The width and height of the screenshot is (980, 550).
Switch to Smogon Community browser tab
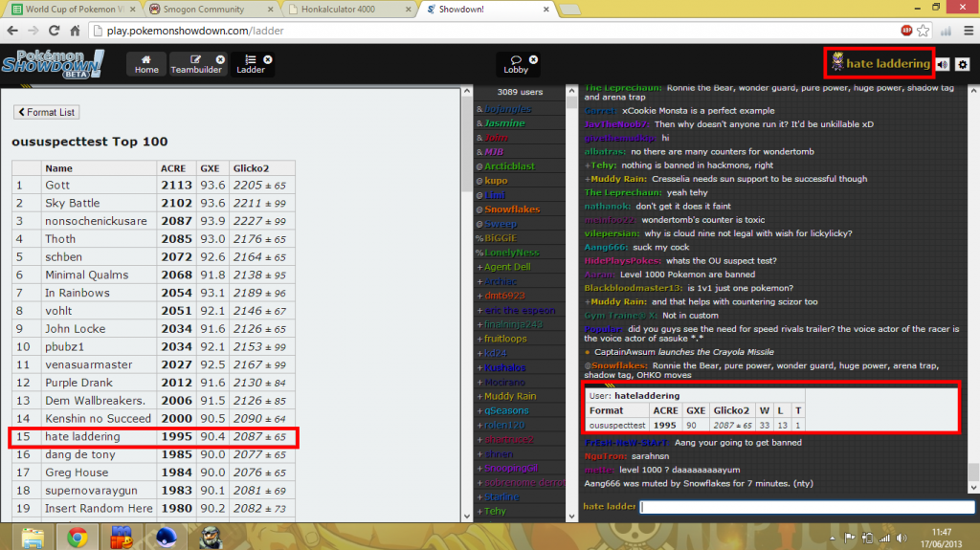click(212, 9)
